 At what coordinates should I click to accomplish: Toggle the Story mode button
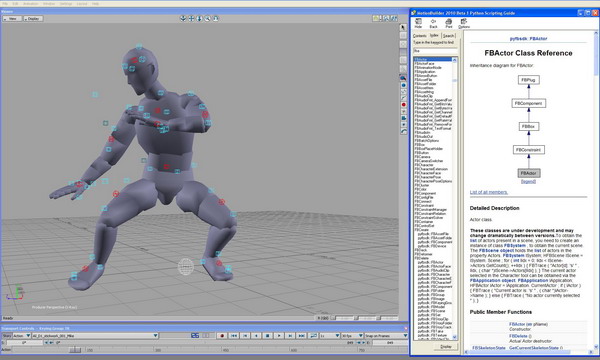click(x=7, y=336)
